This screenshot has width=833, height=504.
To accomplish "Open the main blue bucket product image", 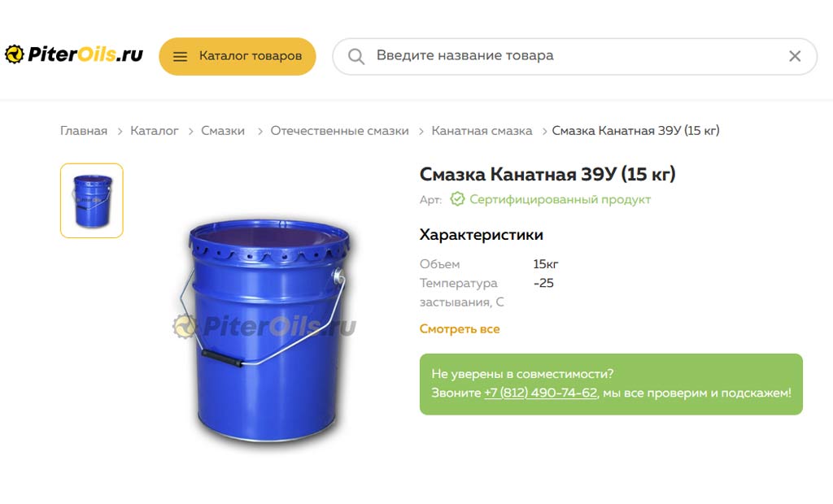I will 267,329.
